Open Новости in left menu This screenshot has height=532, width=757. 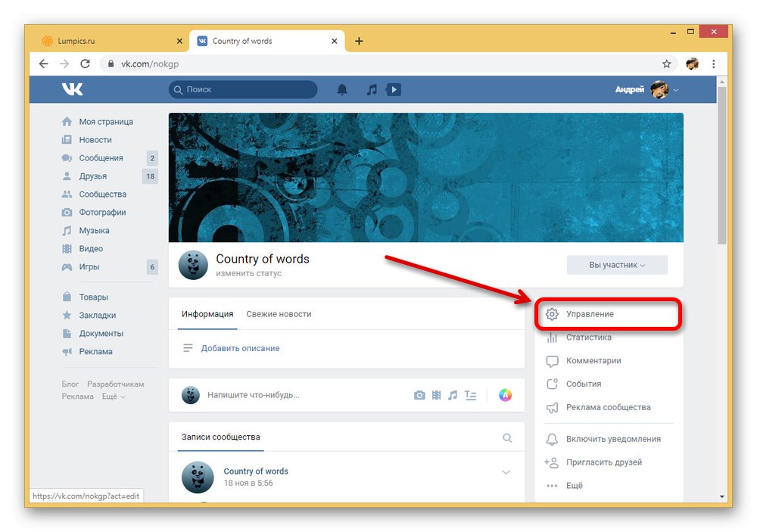[95, 140]
